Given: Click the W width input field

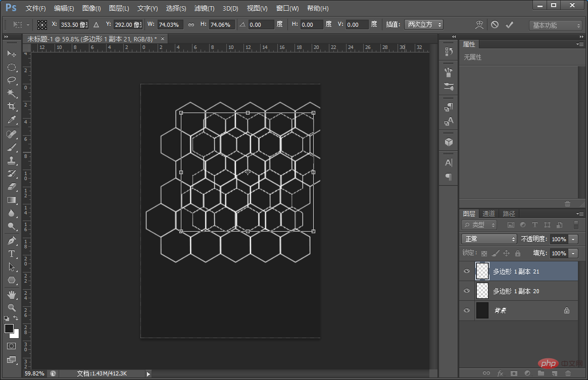Looking at the screenshot, I should click(170, 25).
